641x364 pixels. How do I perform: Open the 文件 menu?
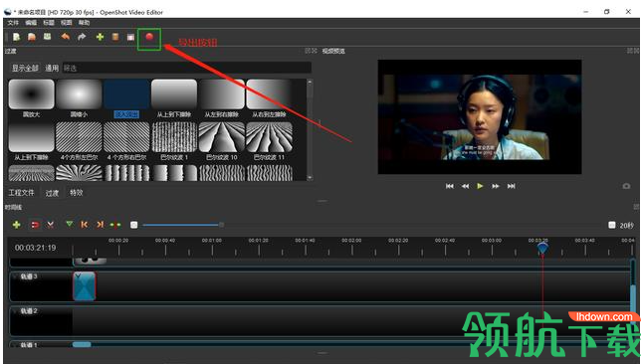pyautogui.click(x=13, y=23)
